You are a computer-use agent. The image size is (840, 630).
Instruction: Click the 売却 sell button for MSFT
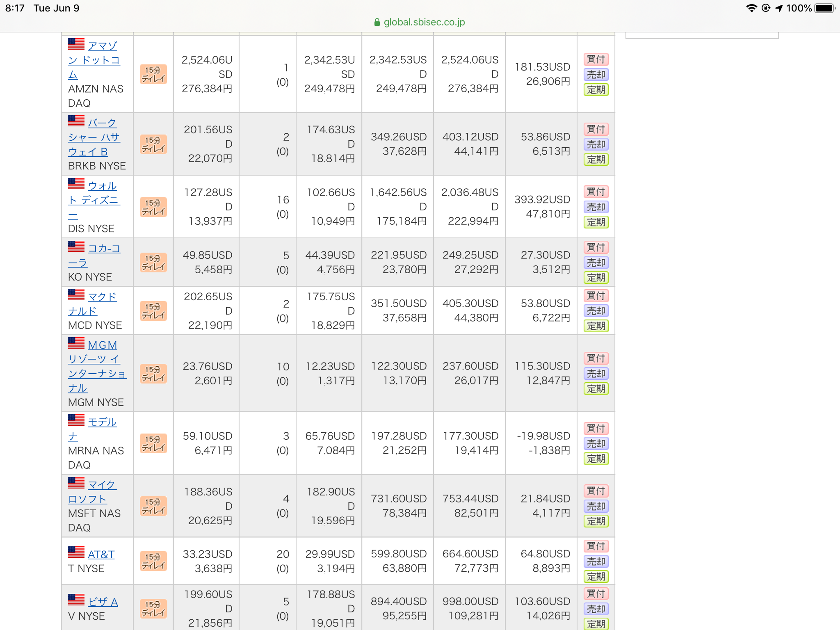point(596,506)
